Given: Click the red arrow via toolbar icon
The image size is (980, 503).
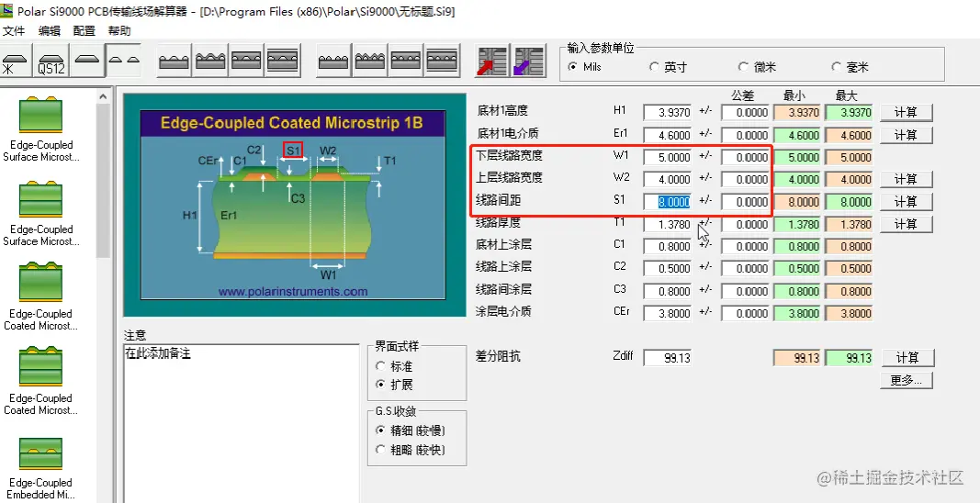Looking at the screenshot, I should click(x=491, y=61).
